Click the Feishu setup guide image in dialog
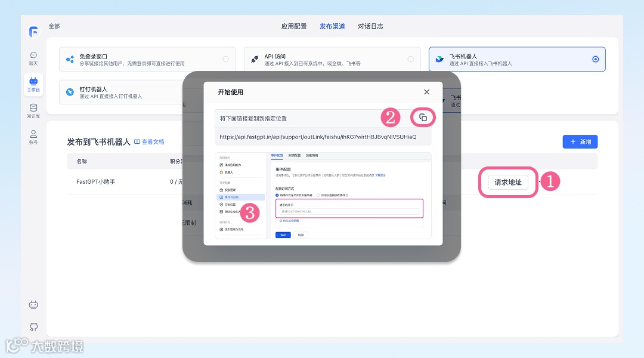The width and height of the screenshot is (644, 358). 323,196
